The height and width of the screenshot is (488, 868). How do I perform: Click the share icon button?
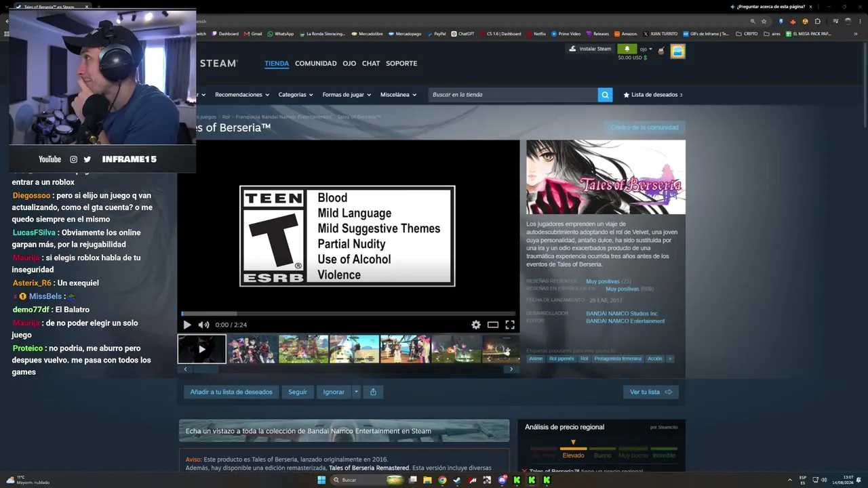point(373,392)
